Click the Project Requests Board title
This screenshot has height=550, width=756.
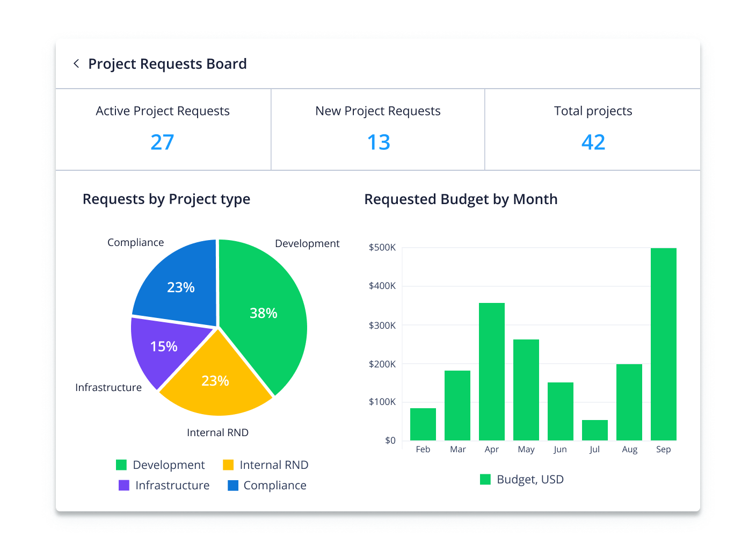coord(168,63)
